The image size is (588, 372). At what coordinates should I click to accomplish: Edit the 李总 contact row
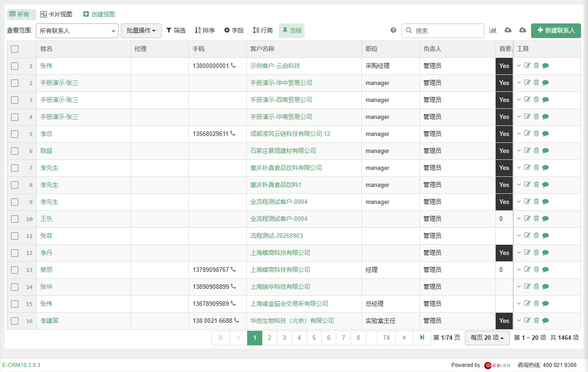pos(527,134)
